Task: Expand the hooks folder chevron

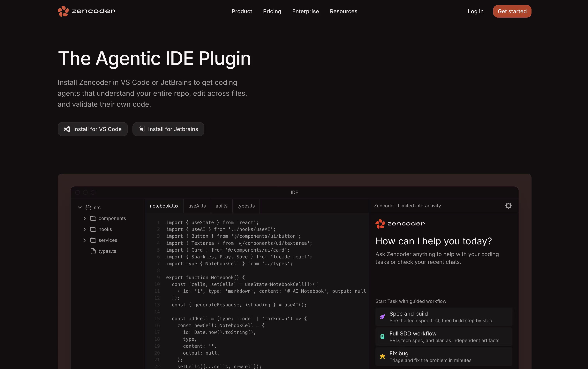Action: coord(84,229)
